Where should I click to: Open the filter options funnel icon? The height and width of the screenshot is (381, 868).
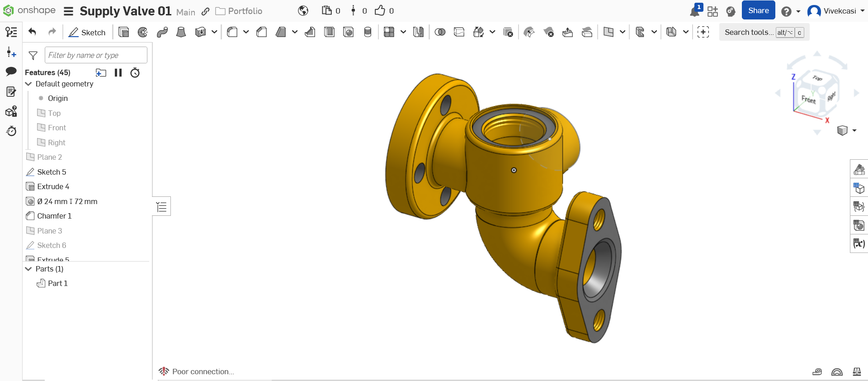[x=33, y=55]
